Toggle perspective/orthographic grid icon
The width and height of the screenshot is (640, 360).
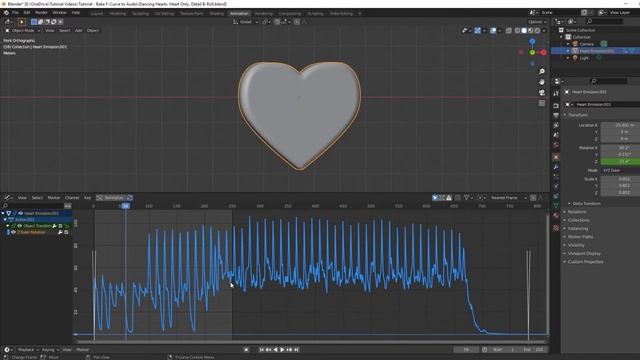[542, 103]
